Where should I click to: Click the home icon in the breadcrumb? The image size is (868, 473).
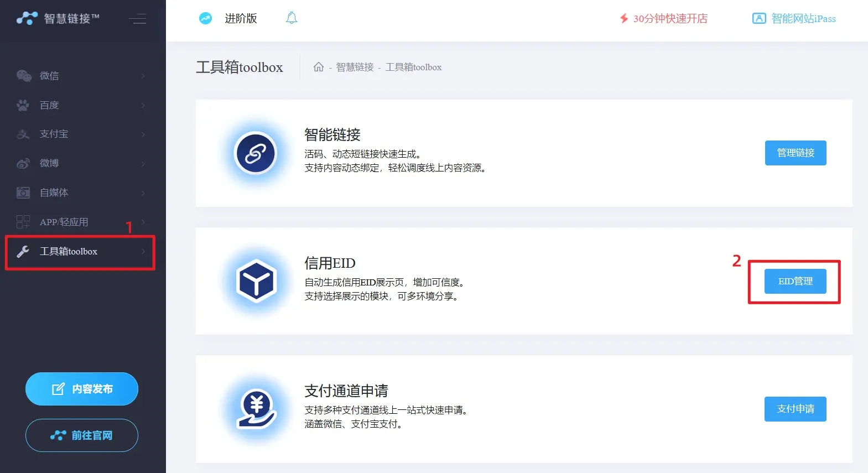click(x=319, y=67)
